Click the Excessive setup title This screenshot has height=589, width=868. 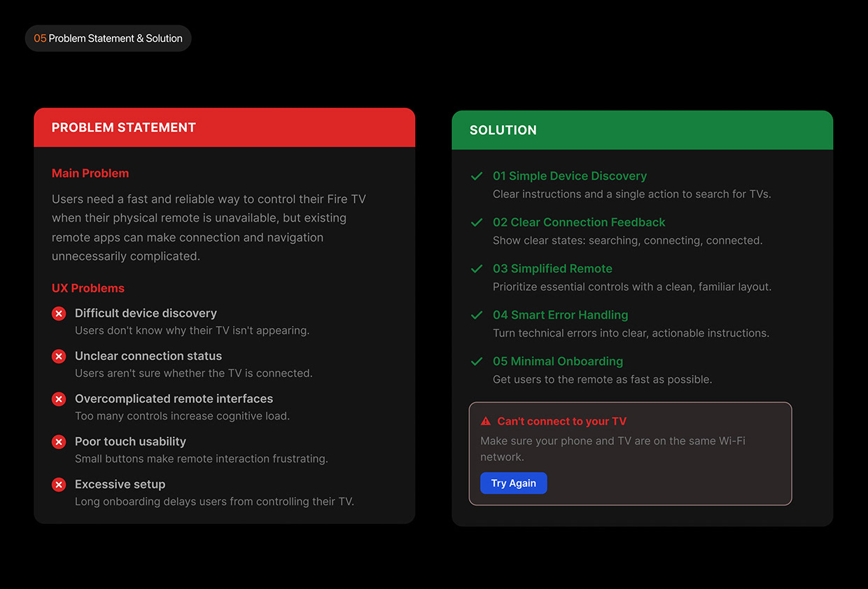(120, 484)
